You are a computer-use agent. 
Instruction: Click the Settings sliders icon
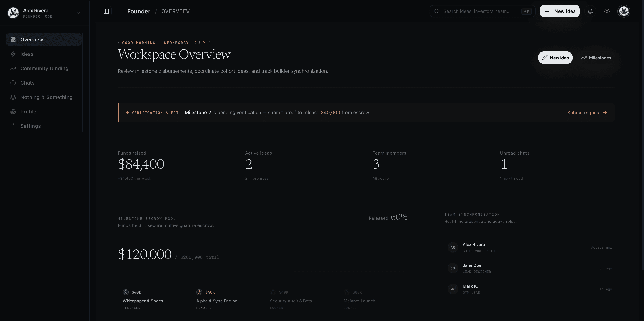tap(13, 126)
